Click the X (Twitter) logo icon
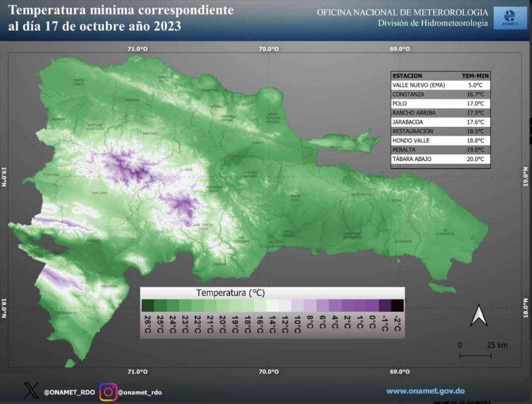The image size is (532, 404). pos(31,391)
